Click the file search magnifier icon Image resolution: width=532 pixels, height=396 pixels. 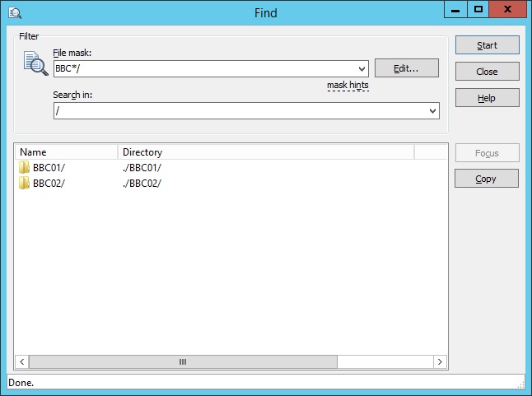tap(35, 63)
